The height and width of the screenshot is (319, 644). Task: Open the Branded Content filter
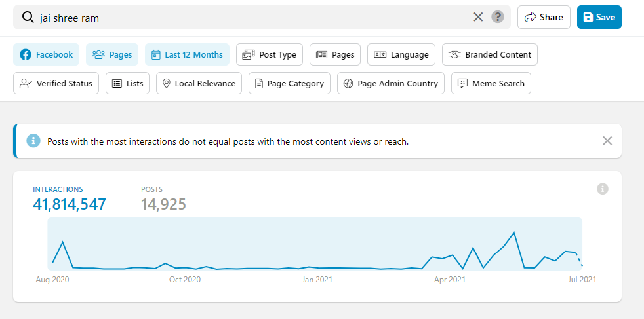[489, 54]
